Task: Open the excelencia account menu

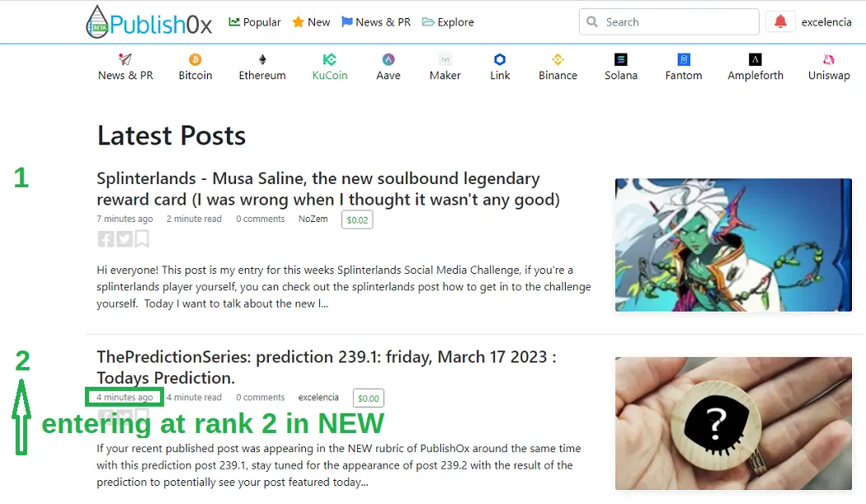Action: 826,22
